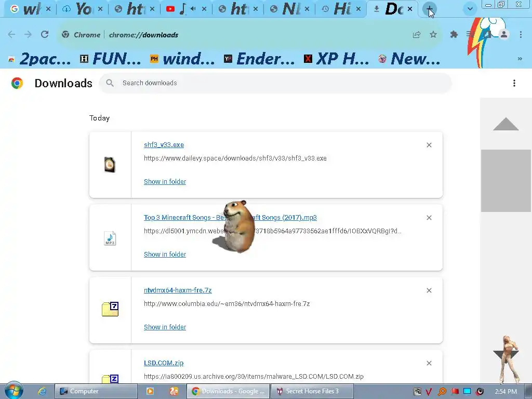Show shf3_v33.exe in folder
Image resolution: width=532 pixels, height=399 pixels.
point(165,181)
